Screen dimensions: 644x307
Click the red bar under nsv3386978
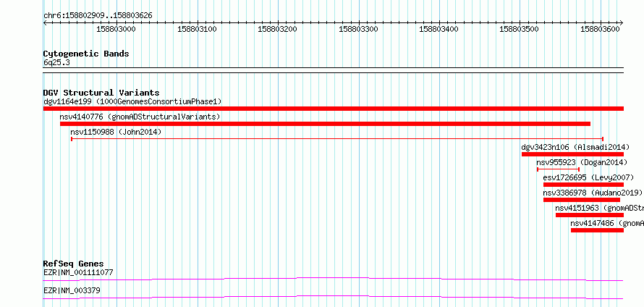[x=582, y=200]
